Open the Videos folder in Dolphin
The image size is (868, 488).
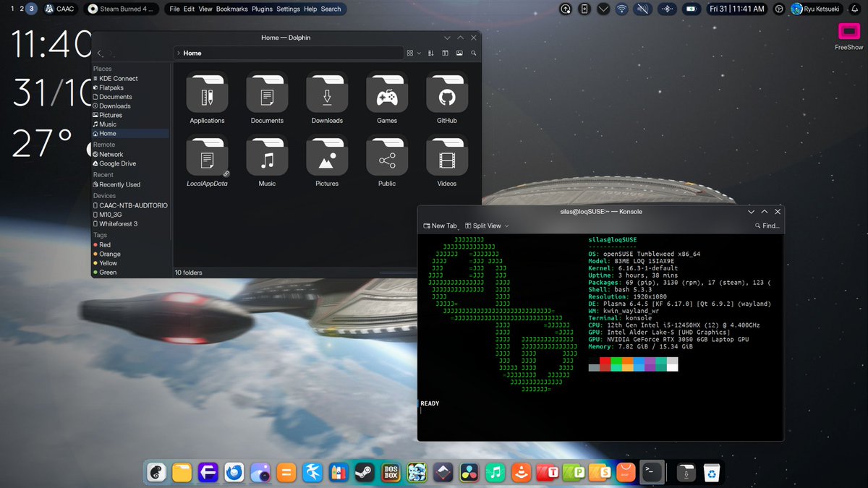point(447,160)
